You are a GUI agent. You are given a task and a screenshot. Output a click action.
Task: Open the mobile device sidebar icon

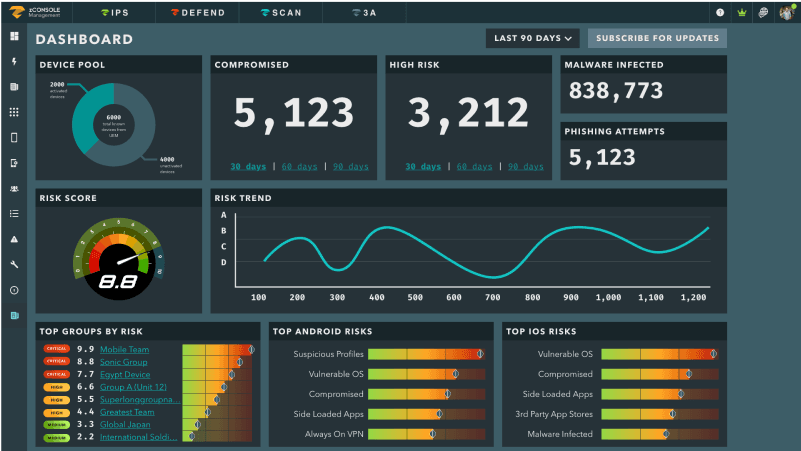click(x=14, y=138)
